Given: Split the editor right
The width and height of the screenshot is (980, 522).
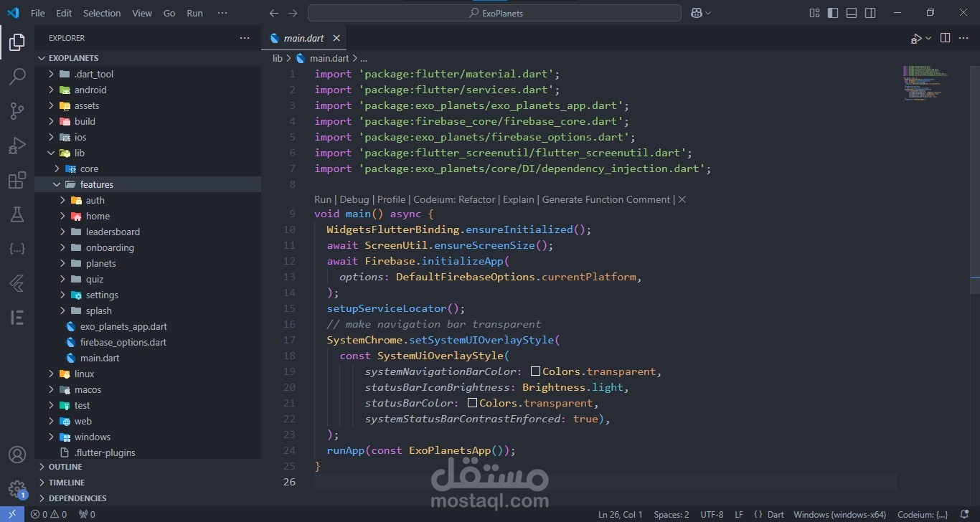Looking at the screenshot, I should click(x=945, y=38).
